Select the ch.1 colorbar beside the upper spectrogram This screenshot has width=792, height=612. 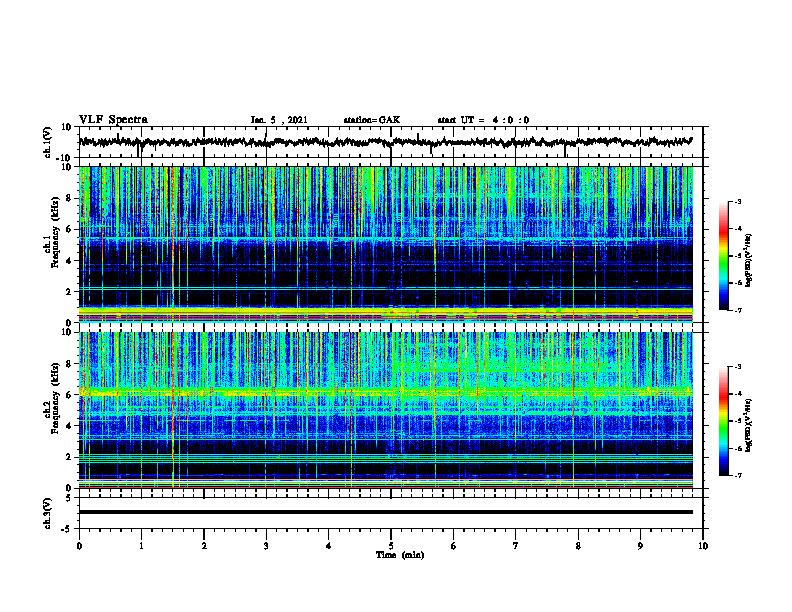[723, 256]
